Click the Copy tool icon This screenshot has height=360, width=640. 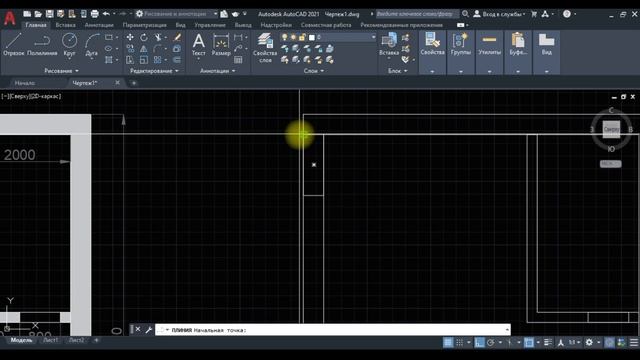click(130, 49)
